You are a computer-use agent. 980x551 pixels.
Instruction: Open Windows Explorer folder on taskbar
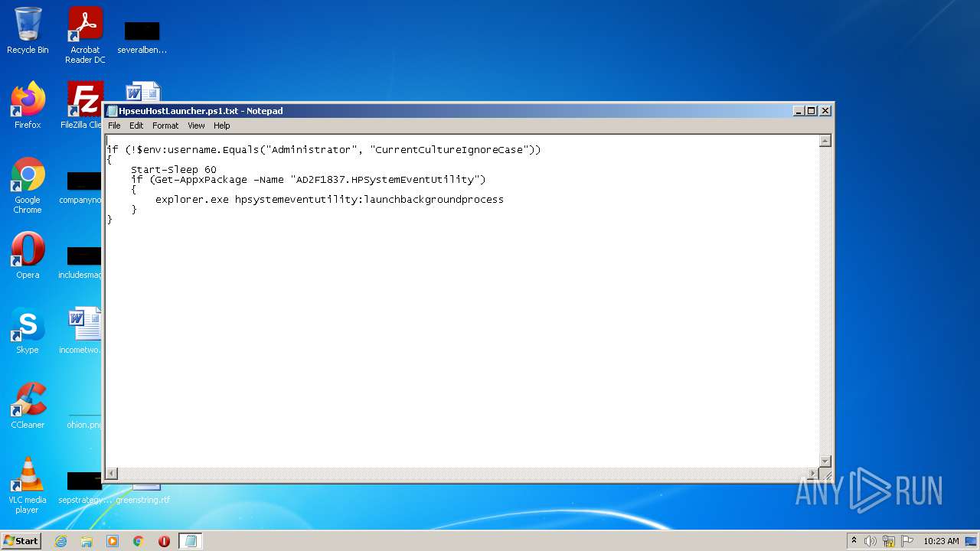tap(87, 541)
